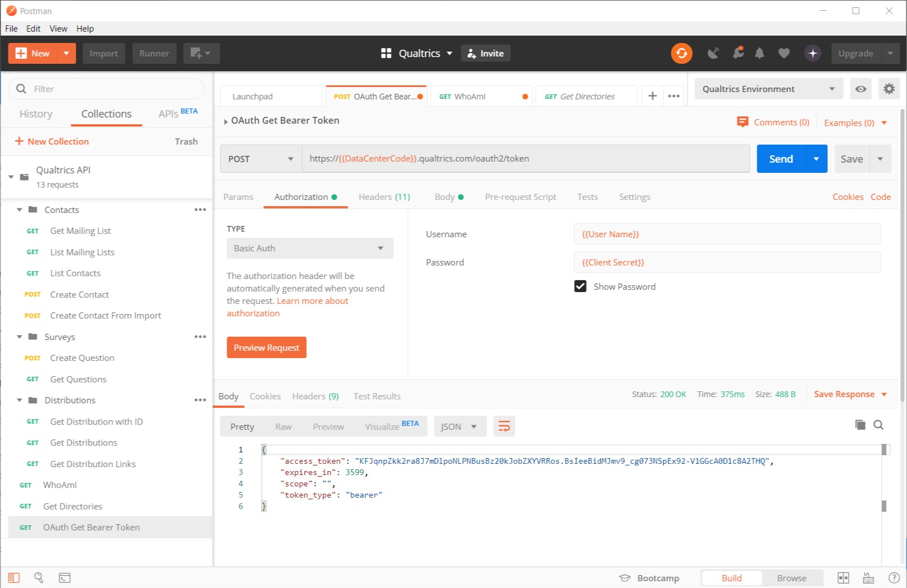Open the View menu

tap(58, 28)
